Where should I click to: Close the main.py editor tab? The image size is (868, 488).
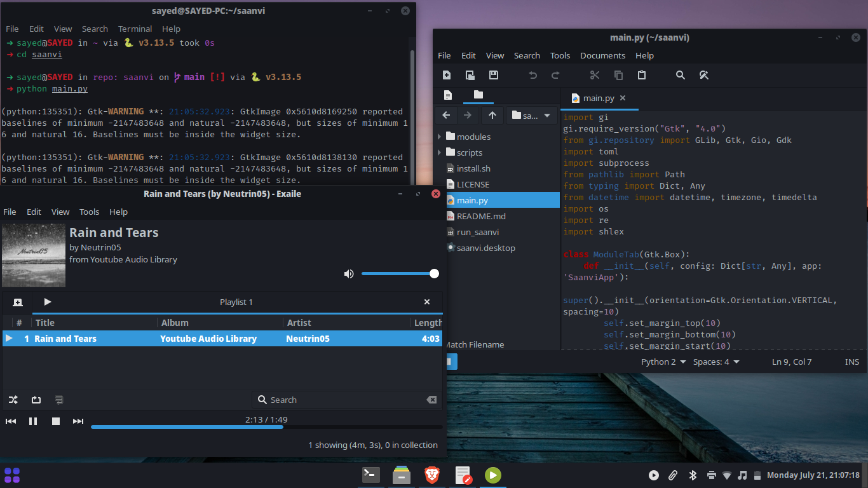[x=623, y=98]
